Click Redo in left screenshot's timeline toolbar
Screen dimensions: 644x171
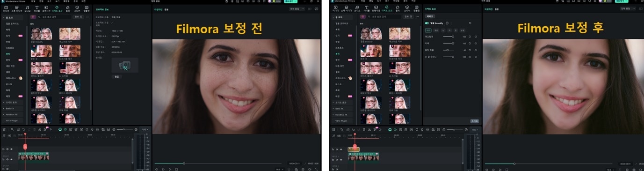coord(29,129)
